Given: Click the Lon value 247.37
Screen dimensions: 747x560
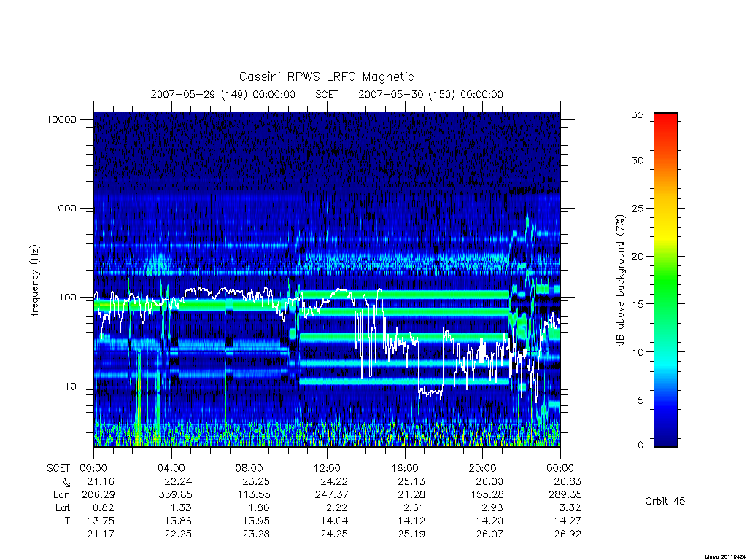Looking at the screenshot, I should 332,495.
